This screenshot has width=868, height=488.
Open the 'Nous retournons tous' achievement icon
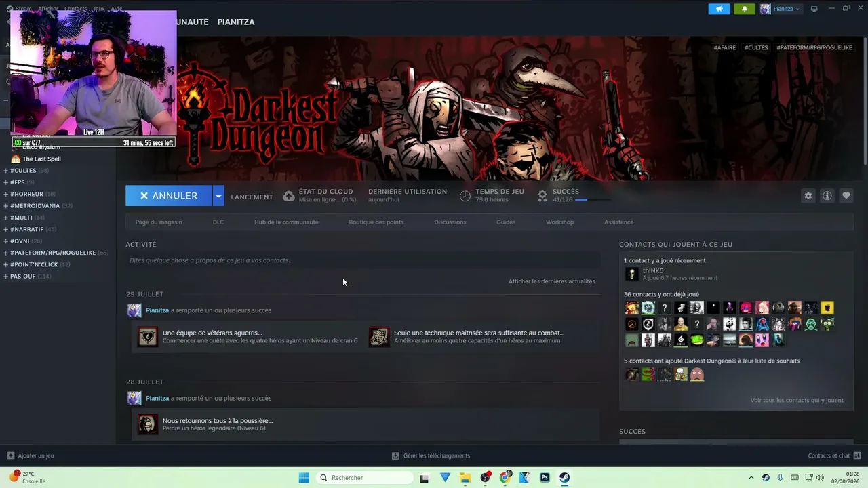(x=147, y=424)
